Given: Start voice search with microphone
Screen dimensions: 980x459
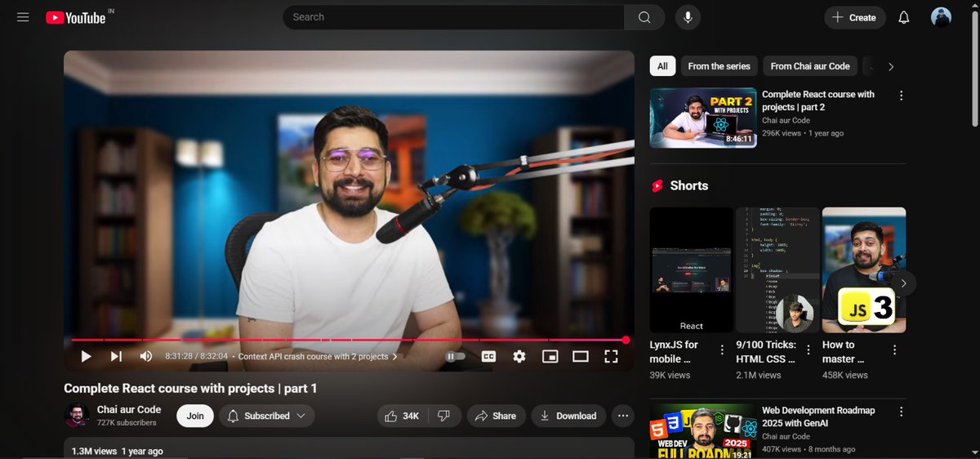Looking at the screenshot, I should (x=688, y=17).
